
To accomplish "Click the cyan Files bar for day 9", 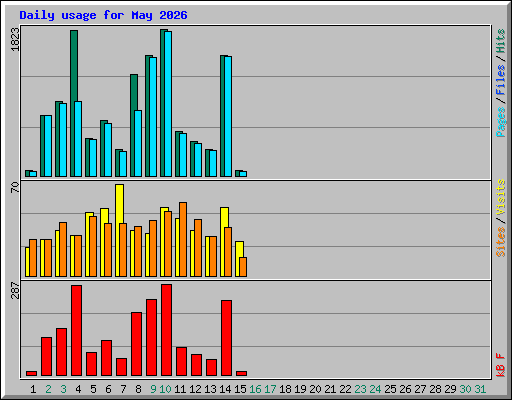I will [x=153, y=117].
